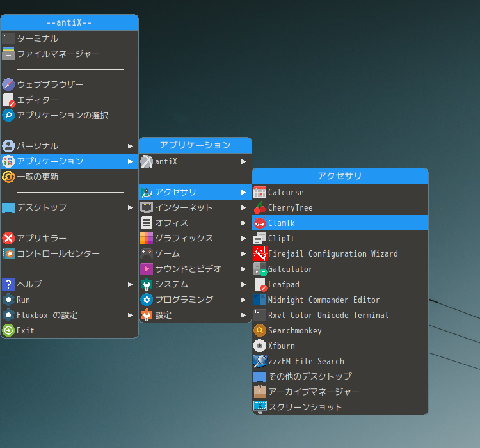This screenshot has height=448, width=480.
Task: Click the ウェブブラウザー label
Action: click(x=50, y=84)
